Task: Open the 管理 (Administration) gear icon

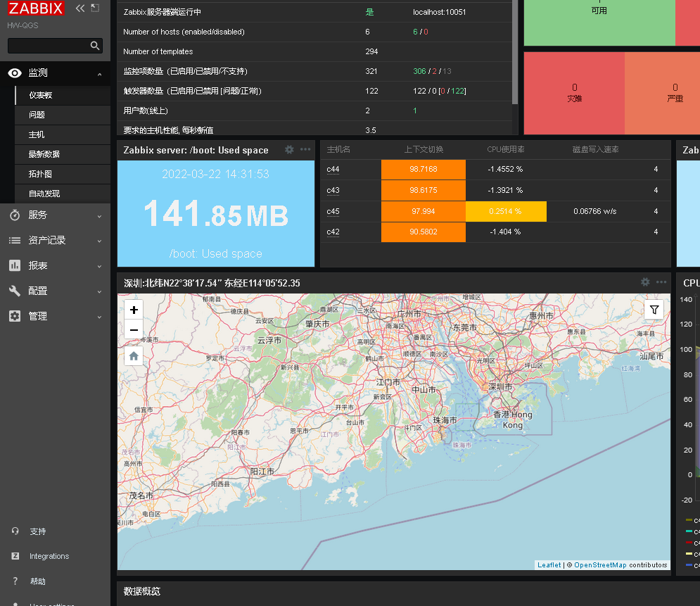Action: tap(14, 316)
